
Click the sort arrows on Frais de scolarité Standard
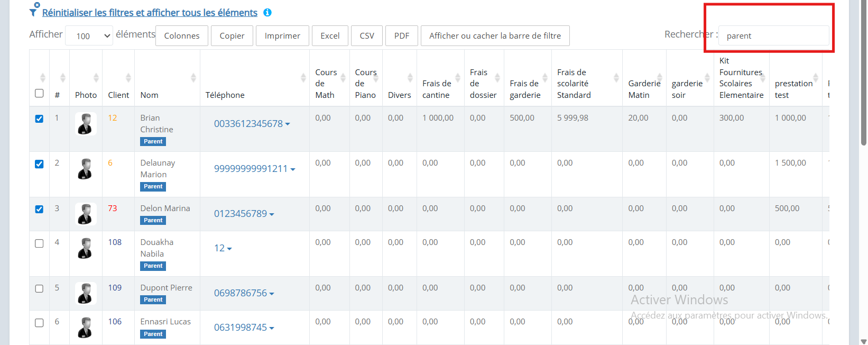(616, 78)
